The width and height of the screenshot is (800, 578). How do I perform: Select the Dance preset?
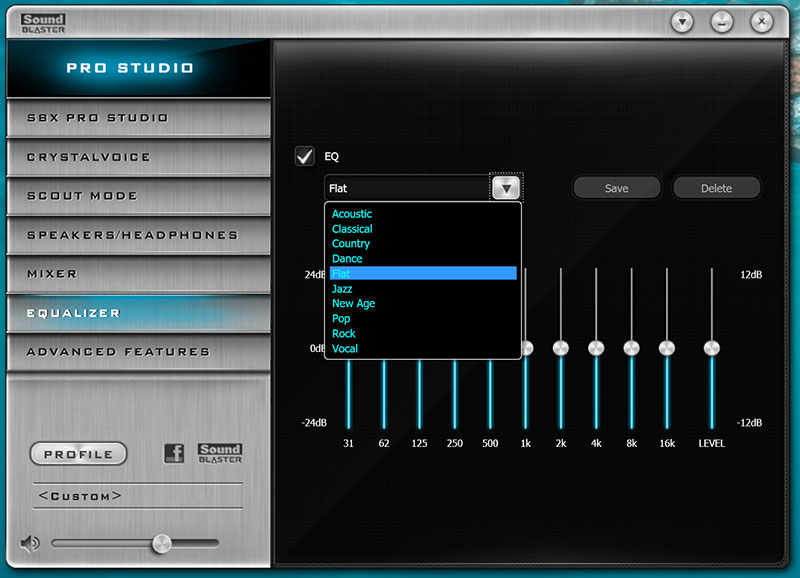423,259
